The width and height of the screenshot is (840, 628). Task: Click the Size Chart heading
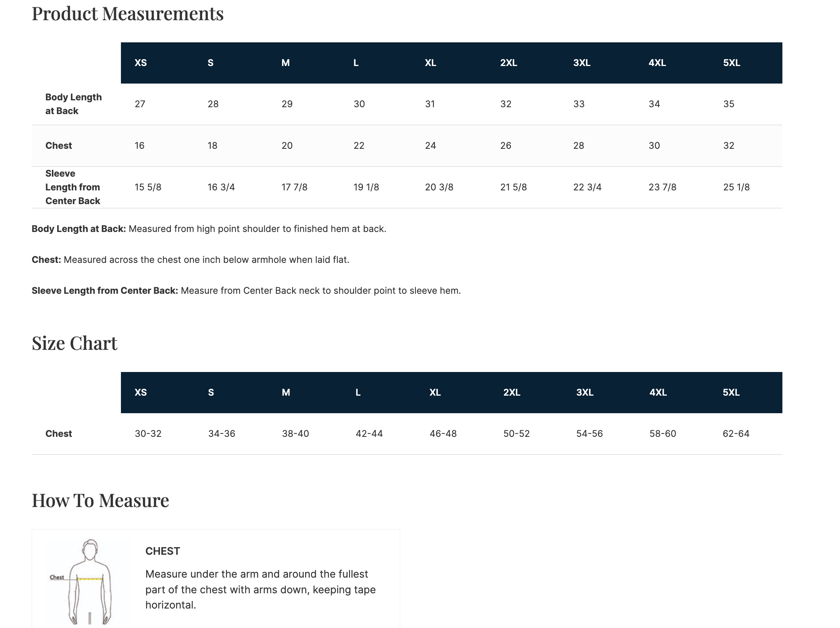pyautogui.click(x=74, y=343)
